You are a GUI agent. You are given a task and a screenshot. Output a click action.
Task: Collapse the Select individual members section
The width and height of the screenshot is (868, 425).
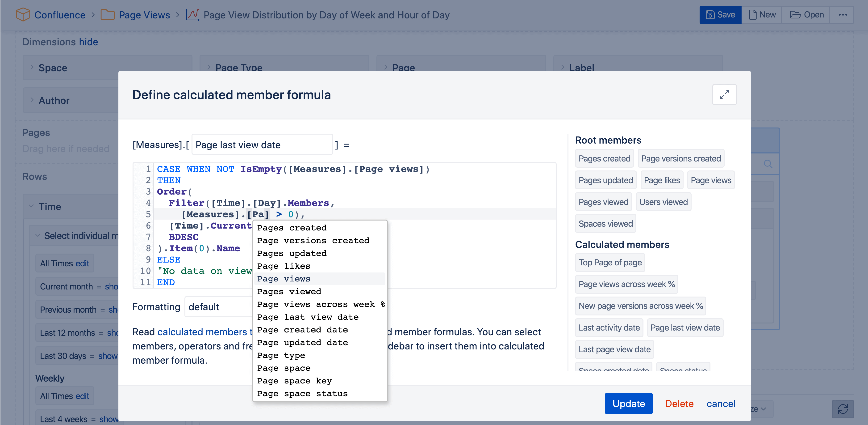click(x=38, y=235)
